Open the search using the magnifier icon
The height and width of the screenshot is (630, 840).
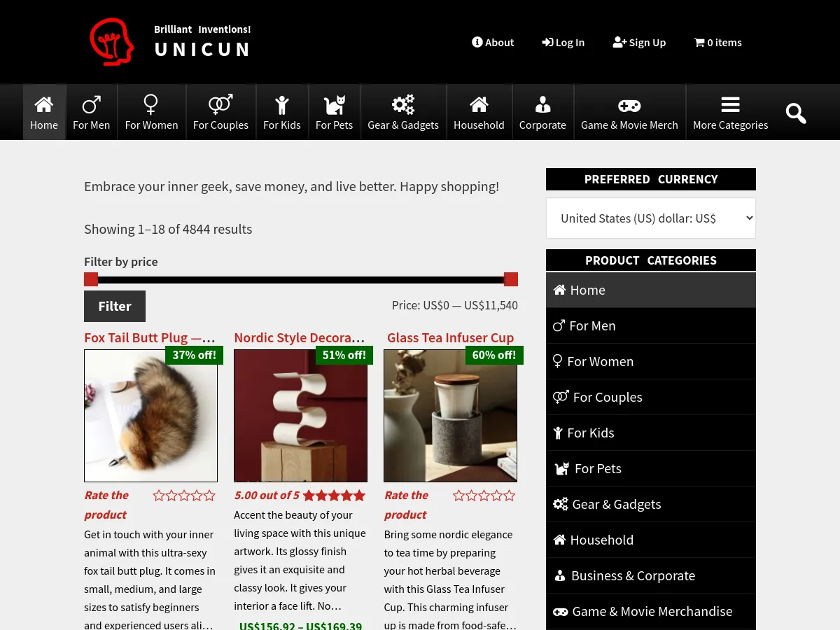[796, 113]
